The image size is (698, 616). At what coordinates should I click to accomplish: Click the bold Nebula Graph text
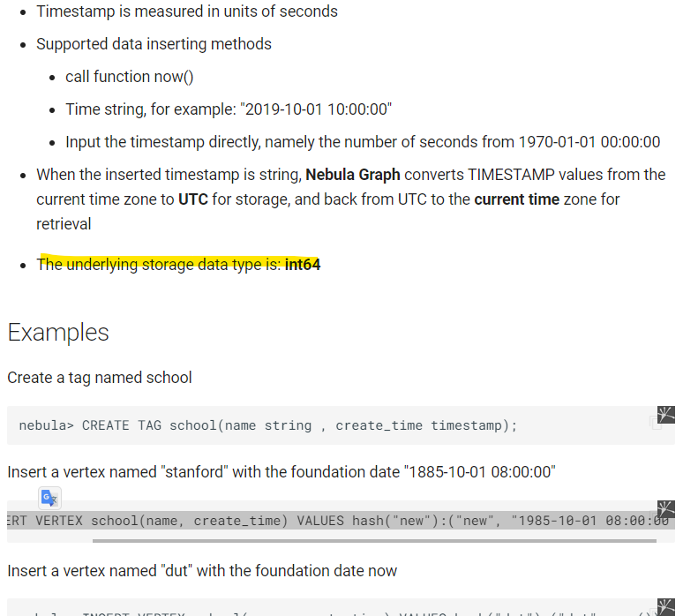pyautogui.click(x=353, y=175)
